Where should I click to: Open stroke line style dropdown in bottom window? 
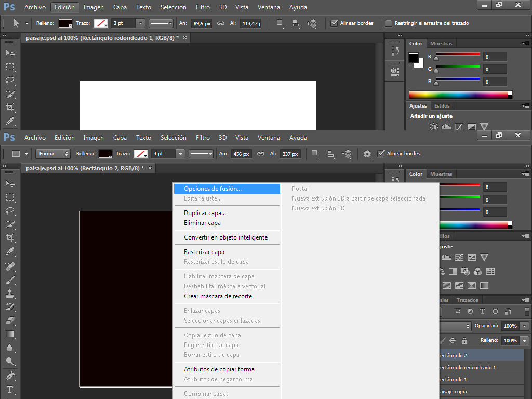point(201,154)
